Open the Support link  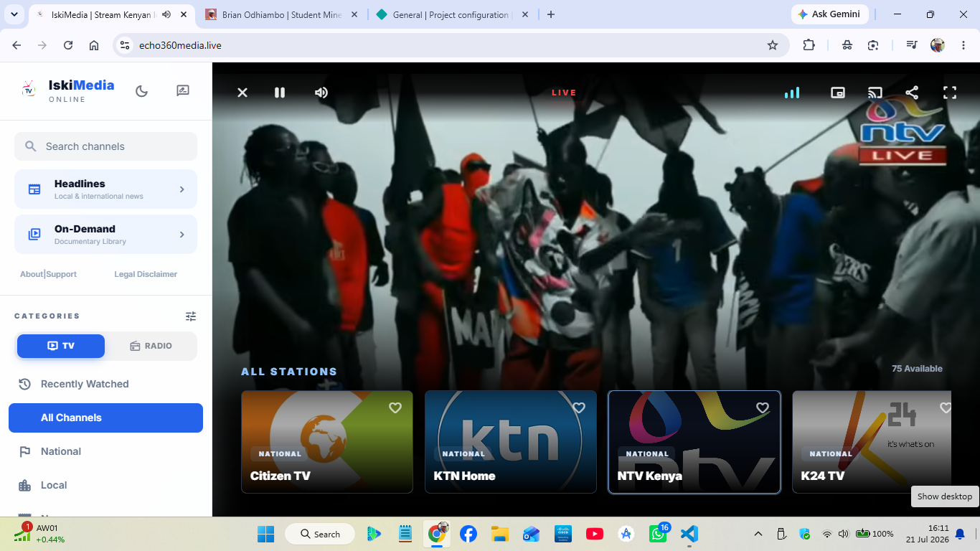(61, 274)
